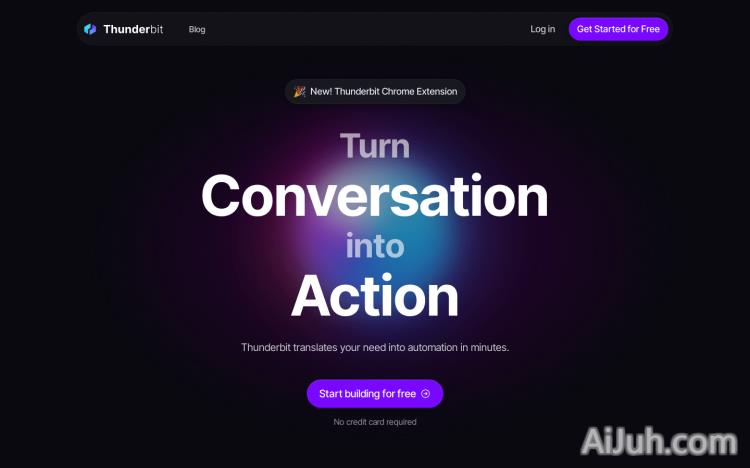Screen dimensions: 750x468
Task: Click the Thunderbit logo icon
Action: tap(90, 29)
